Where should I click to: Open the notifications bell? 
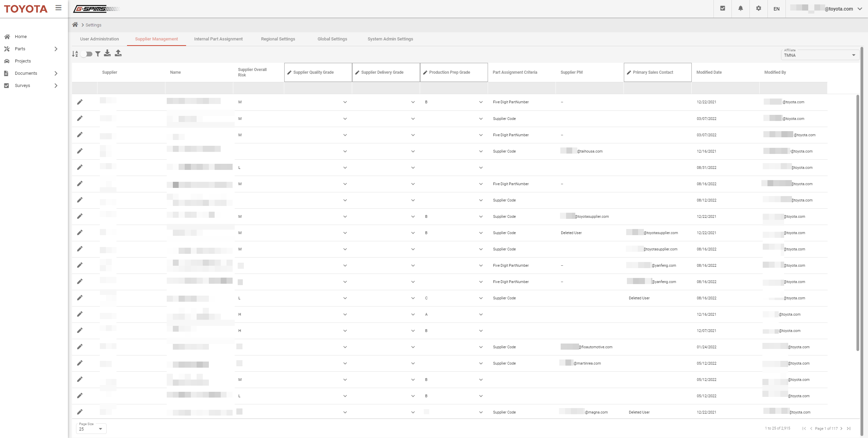pos(741,8)
